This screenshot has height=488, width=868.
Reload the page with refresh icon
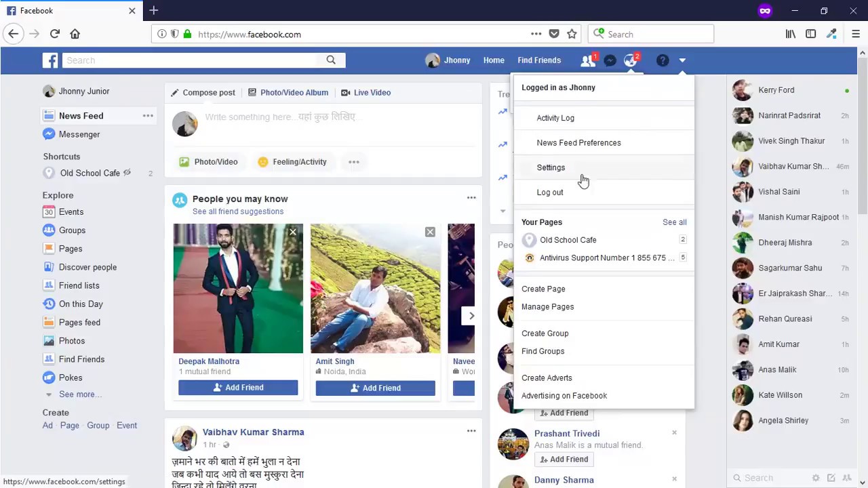55,34
